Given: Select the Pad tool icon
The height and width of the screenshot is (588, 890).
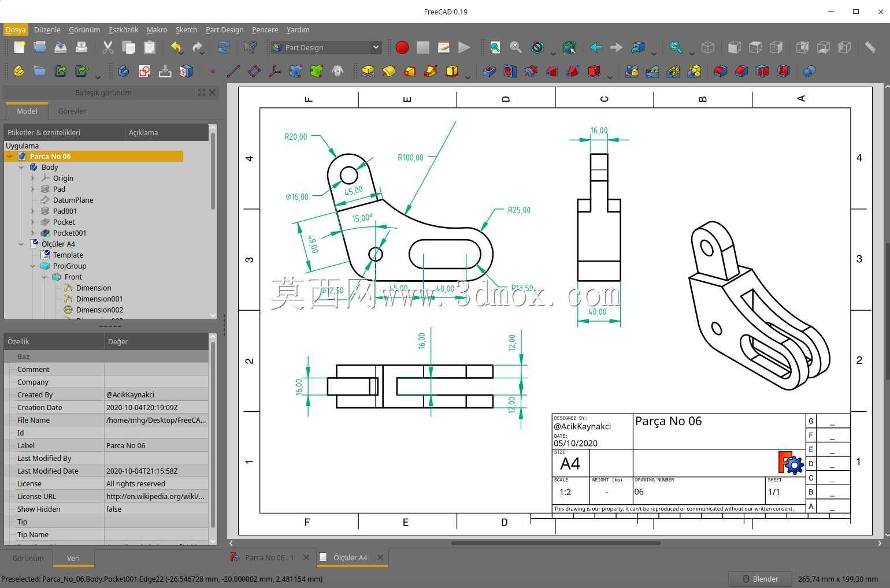Looking at the screenshot, I should [368, 71].
